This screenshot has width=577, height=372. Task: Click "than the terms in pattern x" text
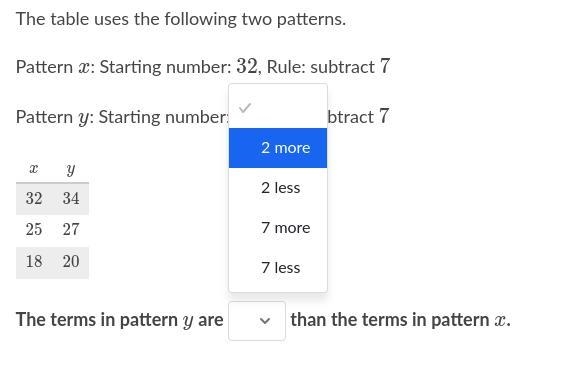(400, 319)
